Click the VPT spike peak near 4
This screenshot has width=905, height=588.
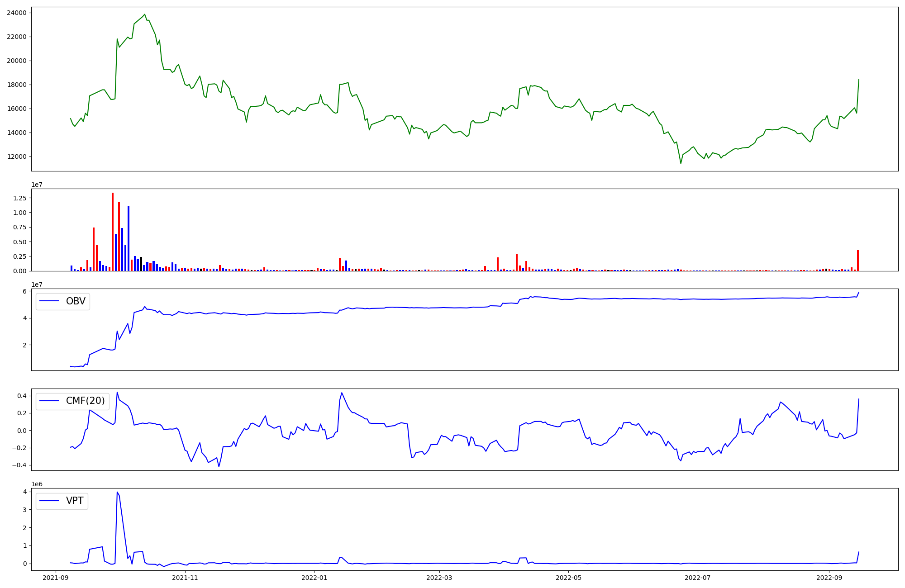tap(117, 492)
